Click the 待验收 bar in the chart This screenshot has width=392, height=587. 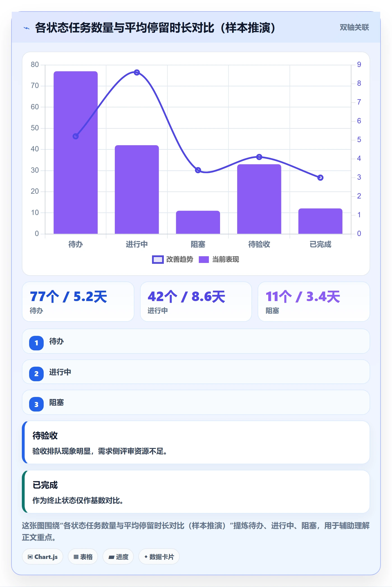click(259, 199)
